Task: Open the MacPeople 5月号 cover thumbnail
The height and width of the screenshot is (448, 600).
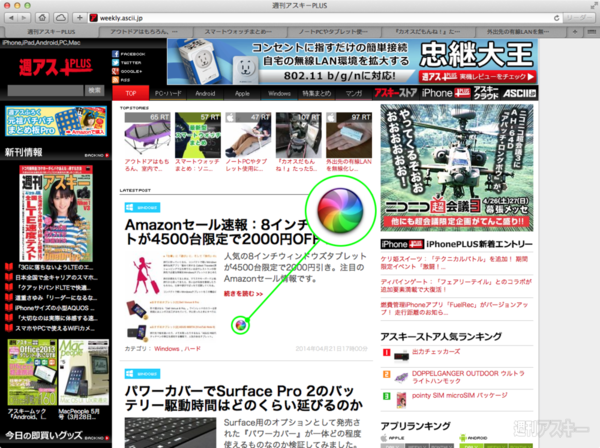Action: point(83,372)
